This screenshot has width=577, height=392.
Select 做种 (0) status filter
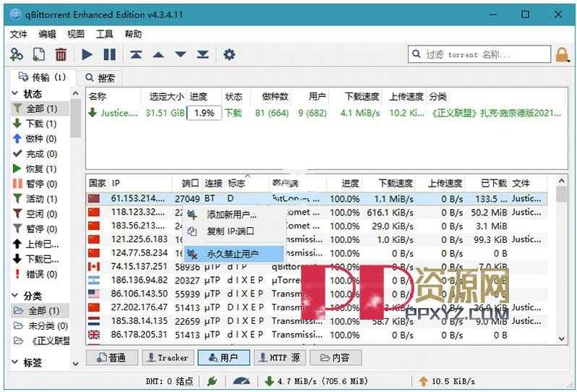tap(40, 139)
